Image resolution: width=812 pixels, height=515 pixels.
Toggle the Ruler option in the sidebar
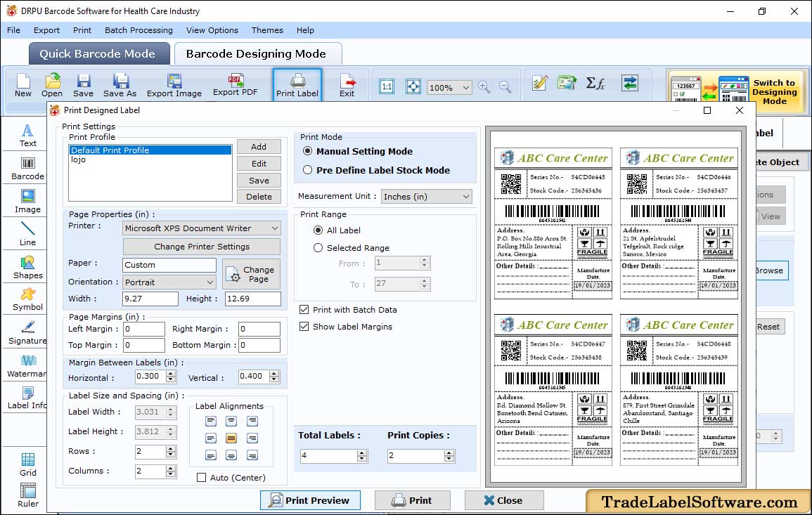tap(28, 495)
